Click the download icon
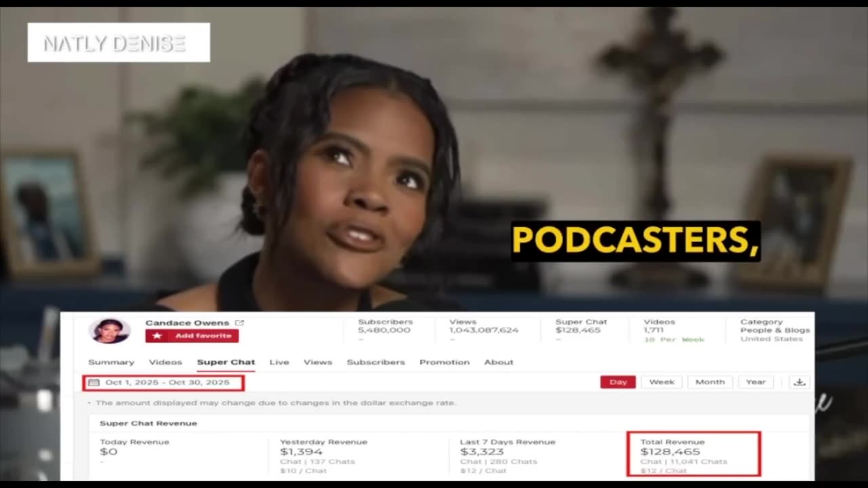 pyautogui.click(x=800, y=382)
